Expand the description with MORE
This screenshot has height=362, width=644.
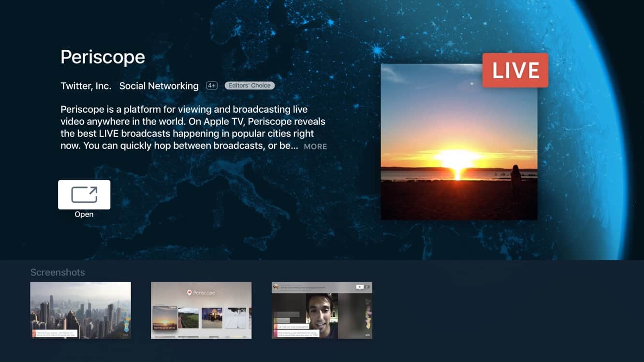click(315, 146)
